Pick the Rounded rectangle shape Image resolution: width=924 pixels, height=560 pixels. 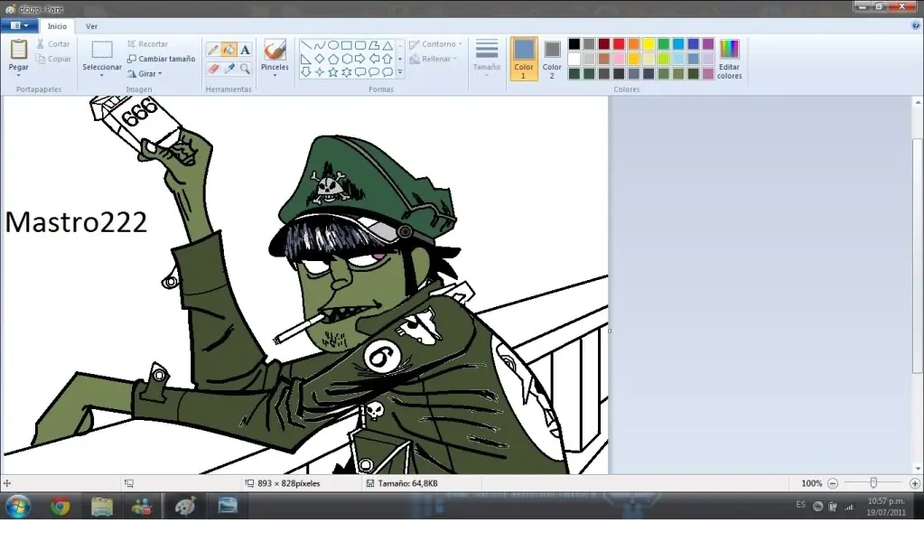point(360,45)
